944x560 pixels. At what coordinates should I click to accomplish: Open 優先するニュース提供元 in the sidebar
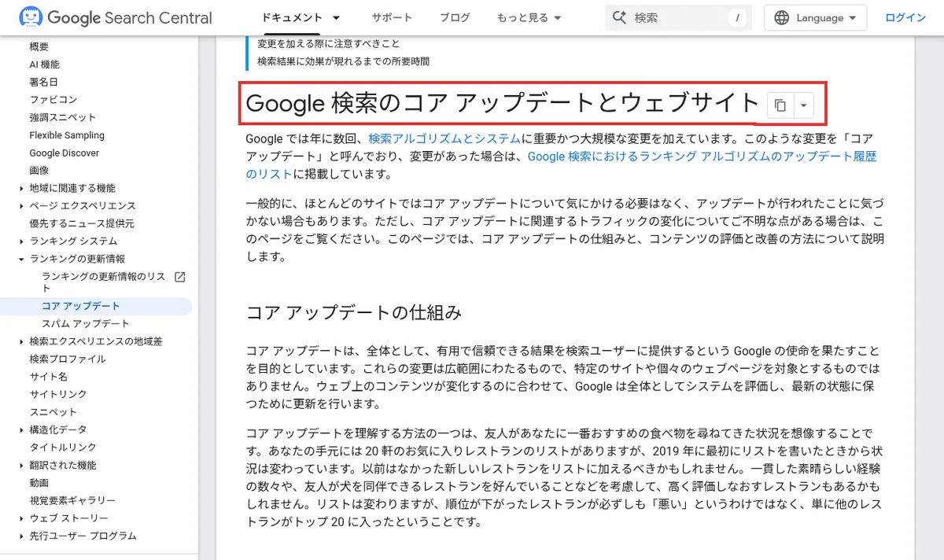pos(82,223)
